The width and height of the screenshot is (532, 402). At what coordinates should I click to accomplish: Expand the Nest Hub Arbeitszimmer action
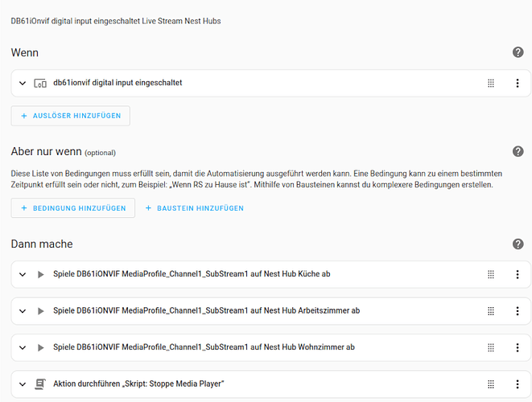pyautogui.click(x=23, y=311)
